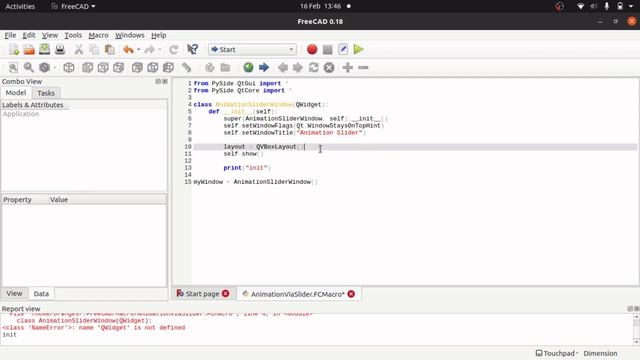Zoom out with minus icon
640x360 pixels.
[x=363, y=67]
